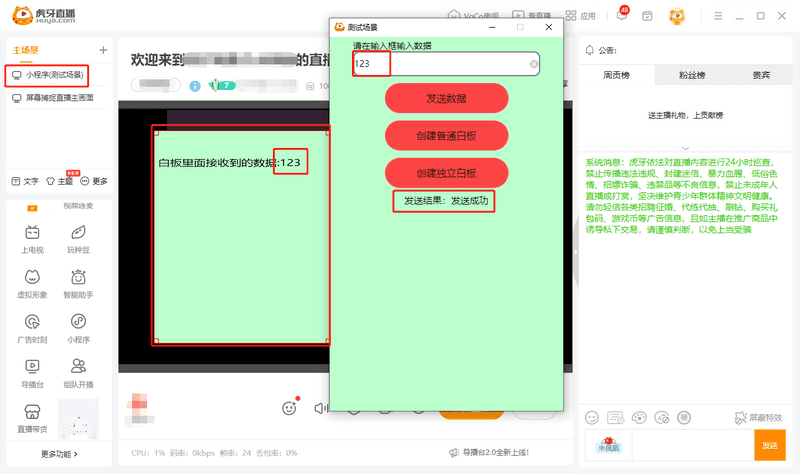Click the 创建独立白板 button
This screenshot has width=800, height=474.
(446, 173)
